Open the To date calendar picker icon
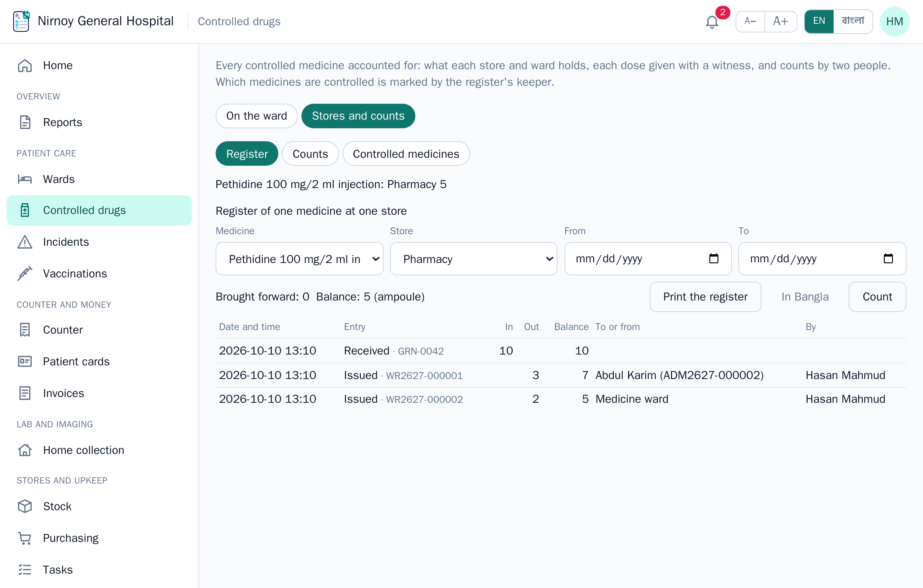Image resolution: width=923 pixels, height=588 pixels. tap(888, 259)
